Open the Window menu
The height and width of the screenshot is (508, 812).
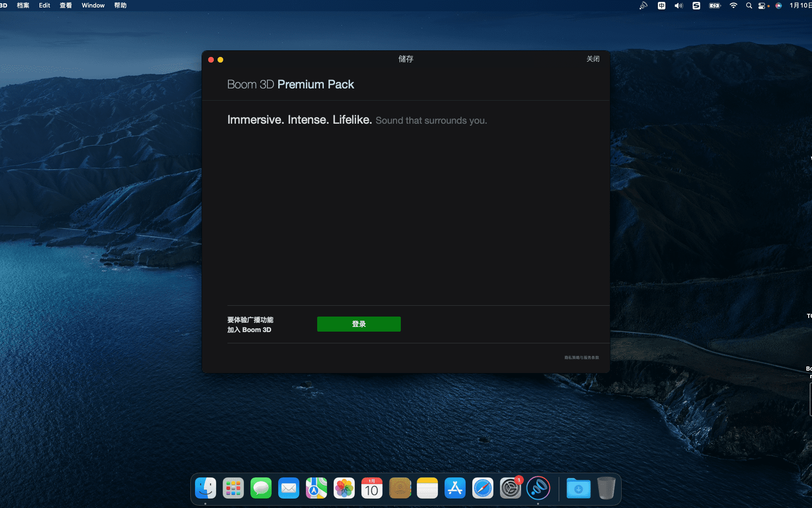click(x=93, y=6)
